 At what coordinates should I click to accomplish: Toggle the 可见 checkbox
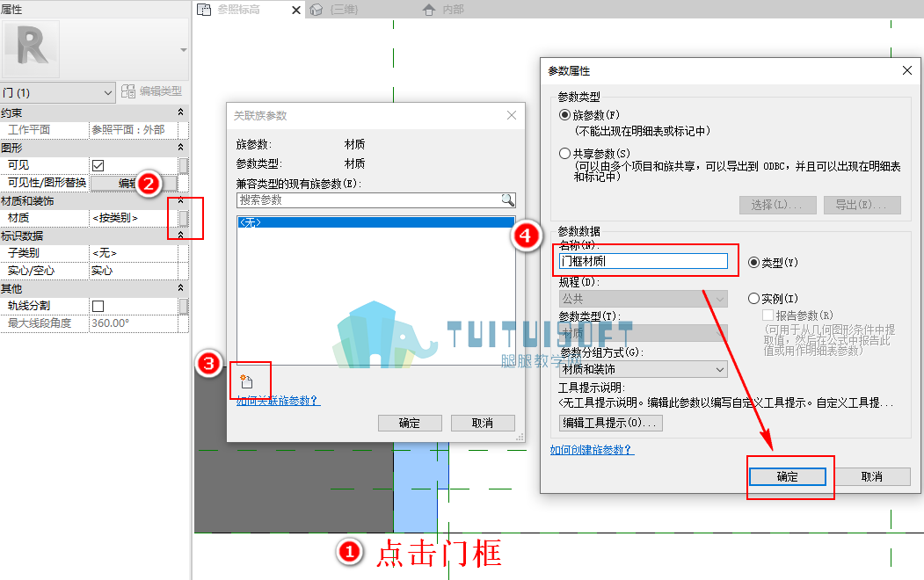pos(98,165)
